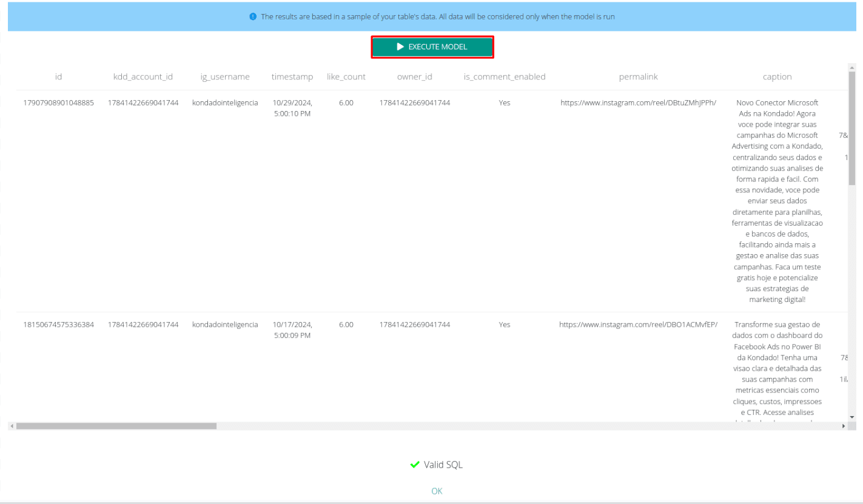Select the id column header
Viewport: 863px width, 504px height.
coord(58,77)
